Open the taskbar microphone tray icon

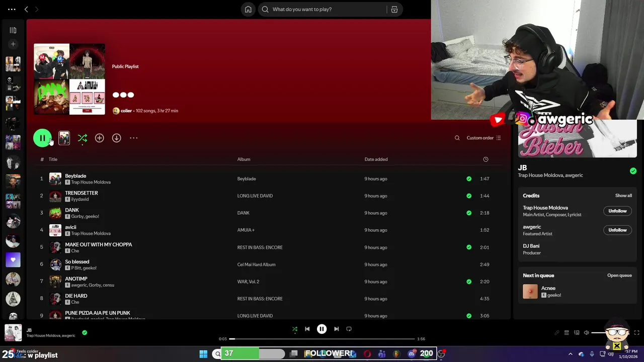click(x=592, y=354)
